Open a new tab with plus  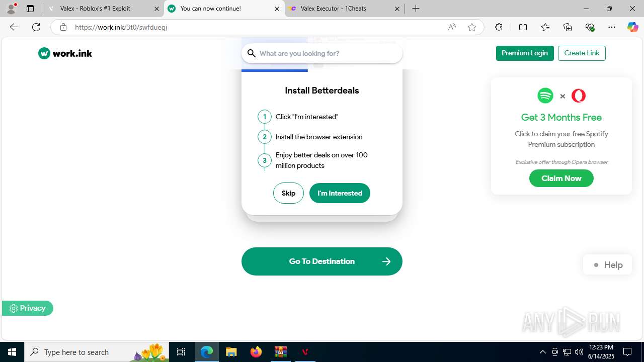point(416,9)
